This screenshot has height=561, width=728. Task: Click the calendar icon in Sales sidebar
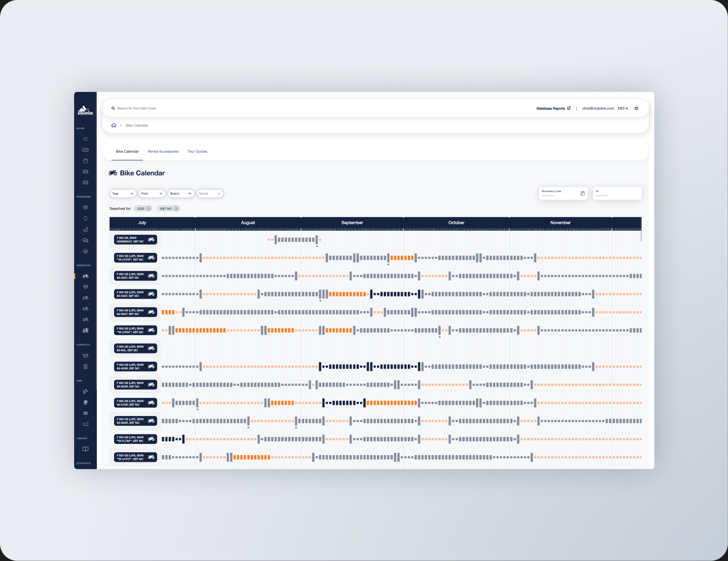[85, 161]
